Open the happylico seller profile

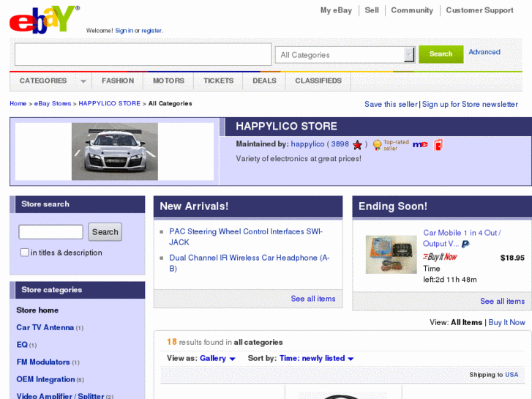(307, 144)
